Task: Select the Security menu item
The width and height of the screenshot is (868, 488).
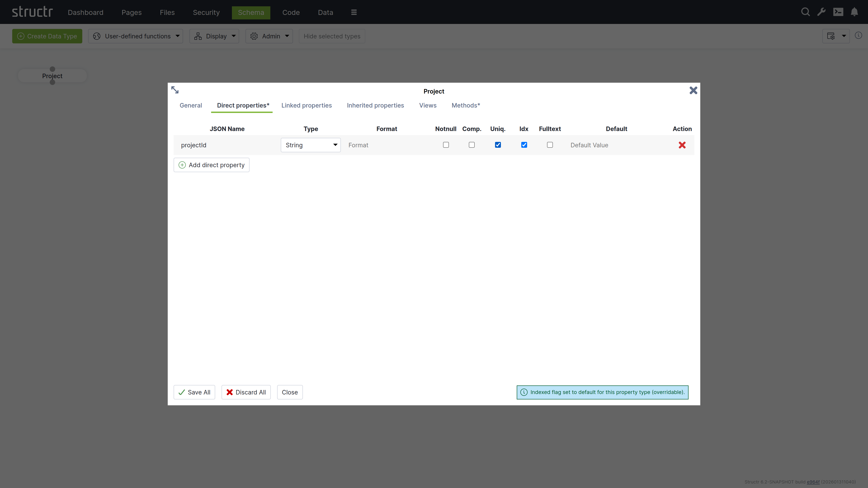Action: pos(206,12)
